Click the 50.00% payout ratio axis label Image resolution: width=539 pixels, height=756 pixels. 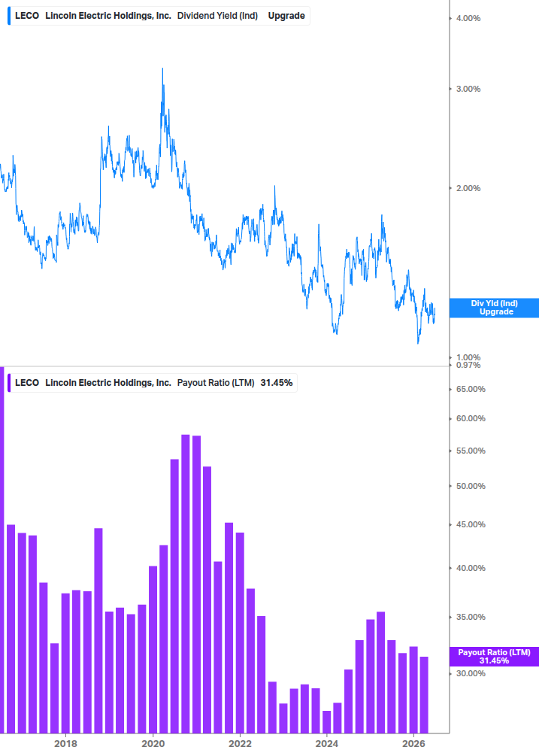point(471,486)
